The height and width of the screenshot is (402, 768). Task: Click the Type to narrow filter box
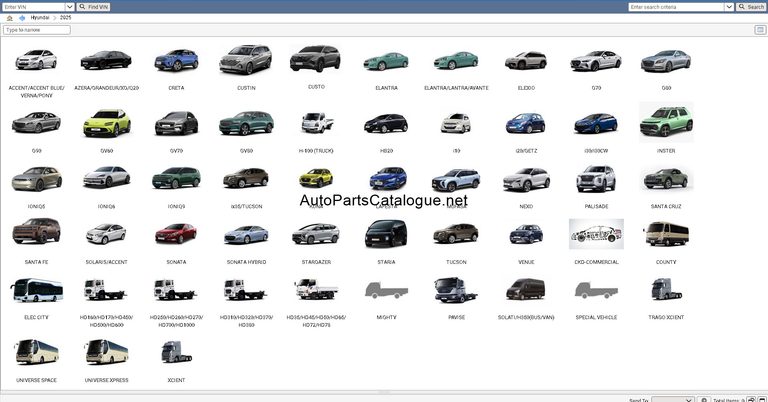click(x=37, y=30)
